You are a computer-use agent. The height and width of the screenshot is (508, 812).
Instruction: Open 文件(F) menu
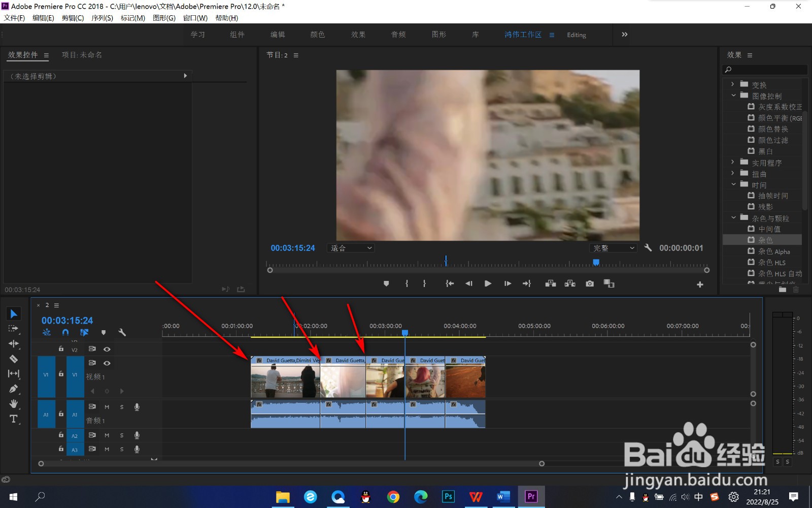[x=14, y=18]
